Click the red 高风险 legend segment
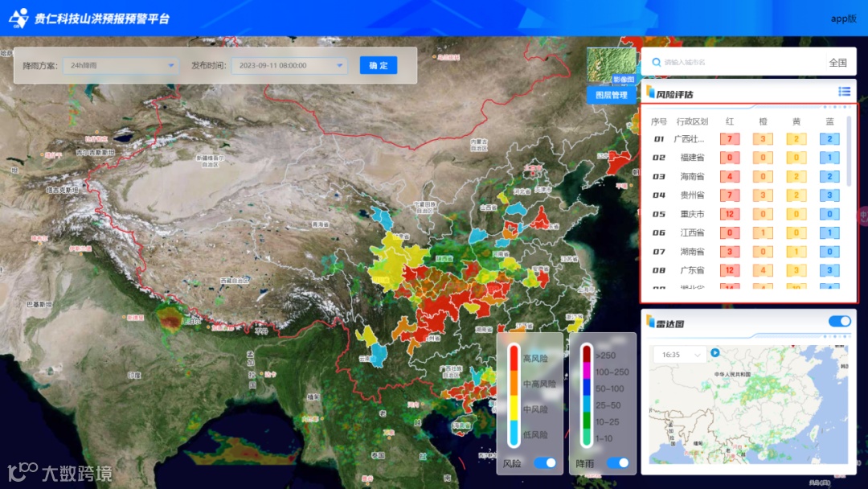Viewport: 868px width, 489px height. click(514, 358)
